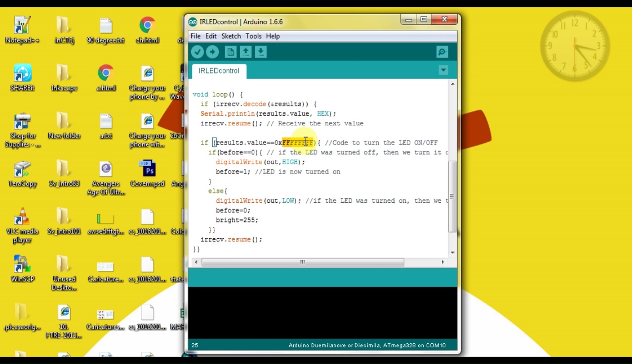
Task: Select the TeraCopy shortcut icon
Action: click(22, 174)
